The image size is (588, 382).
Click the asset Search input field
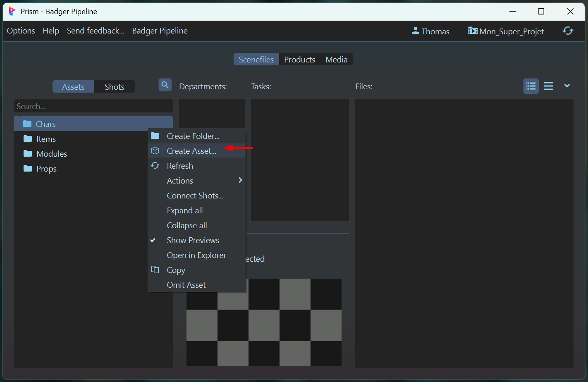[x=93, y=106]
